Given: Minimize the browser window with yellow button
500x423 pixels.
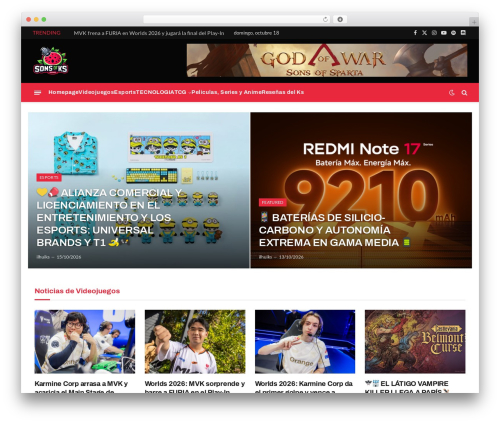Looking at the screenshot, I should pyautogui.click(x=36, y=19).
